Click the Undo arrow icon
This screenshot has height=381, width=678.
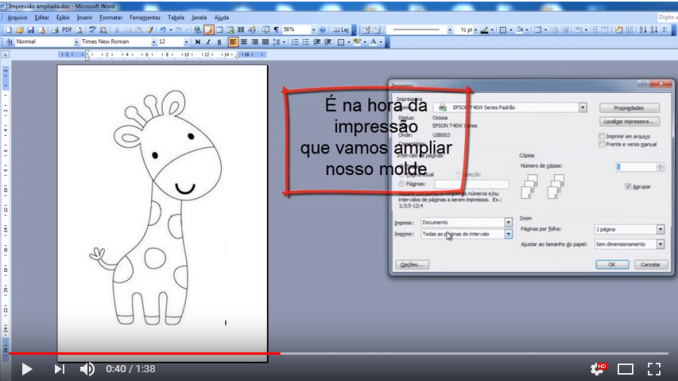[x=163, y=30]
